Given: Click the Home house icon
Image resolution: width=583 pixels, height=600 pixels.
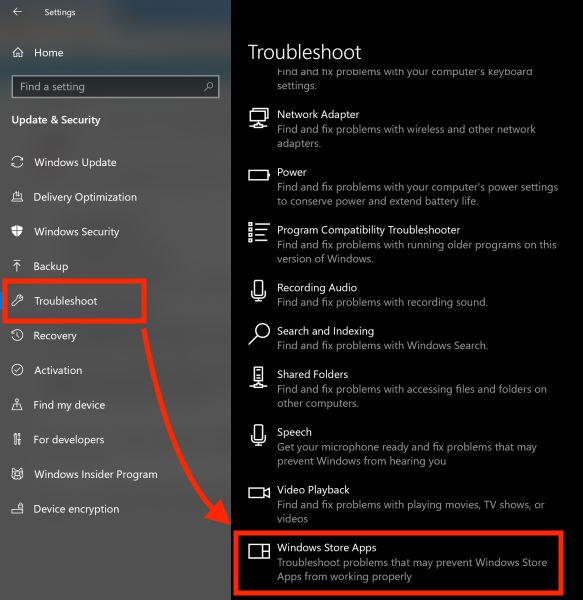Looking at the screenshot, I should [18, 52].
